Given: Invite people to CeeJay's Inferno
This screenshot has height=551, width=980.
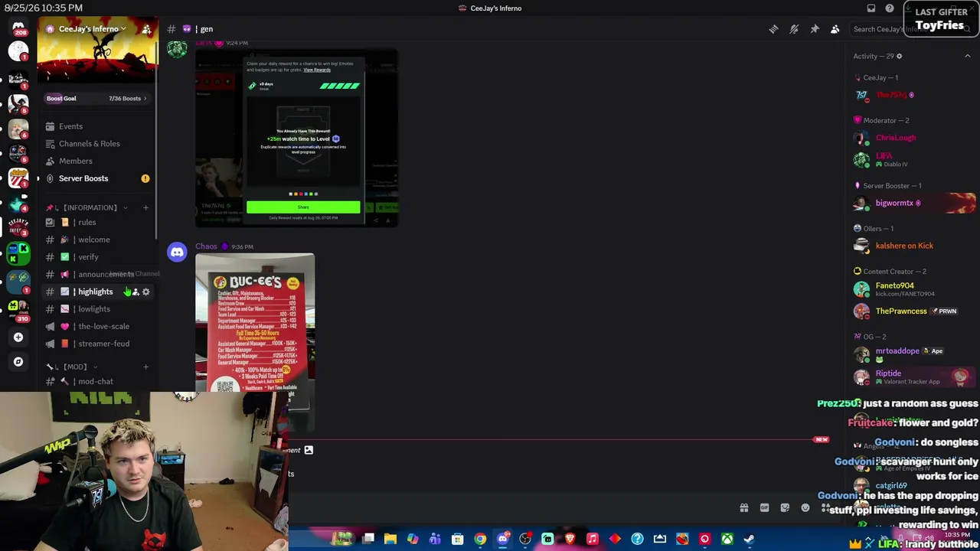Looking at the screenshot, I should coord(146,29).
